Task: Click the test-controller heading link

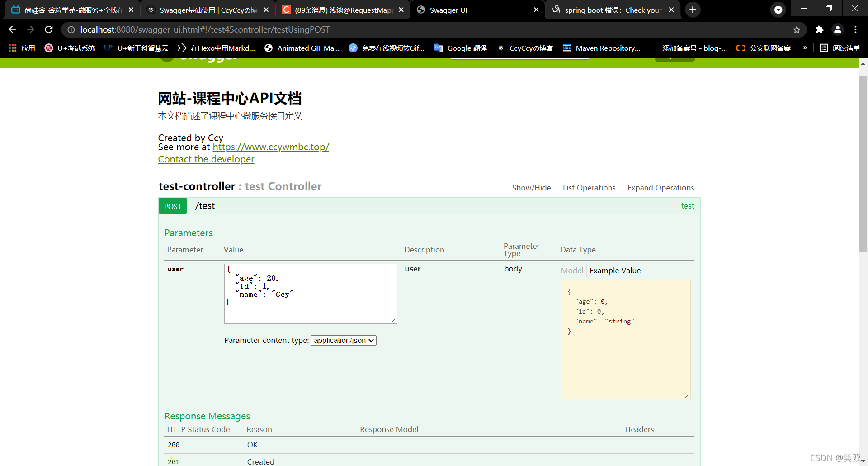Action: coord(197,186)
